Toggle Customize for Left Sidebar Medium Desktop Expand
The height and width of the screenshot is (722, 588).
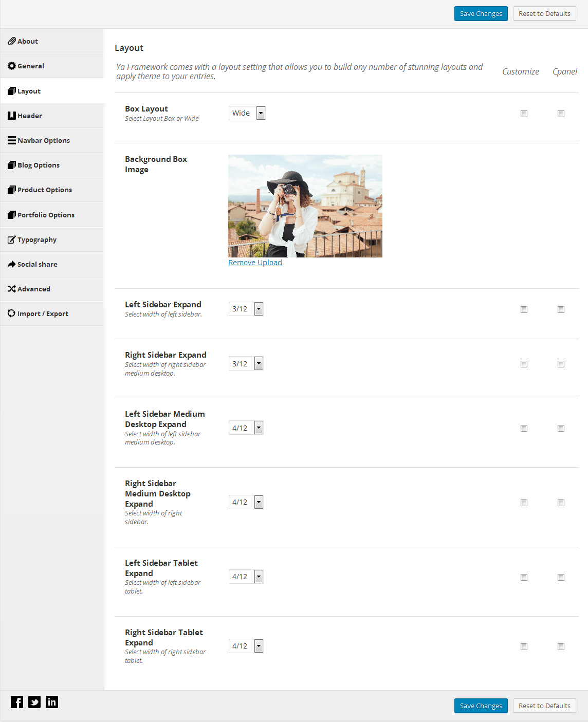(x=524, y=429)
